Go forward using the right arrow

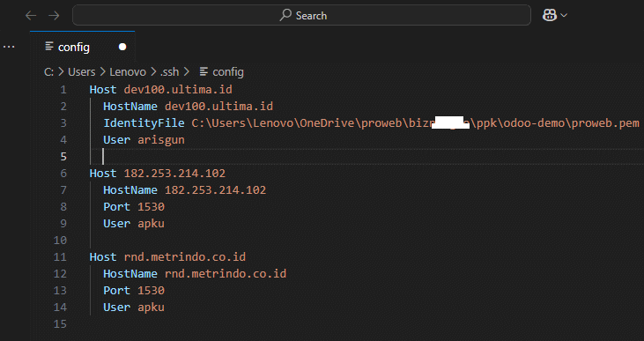coord(54,16)
